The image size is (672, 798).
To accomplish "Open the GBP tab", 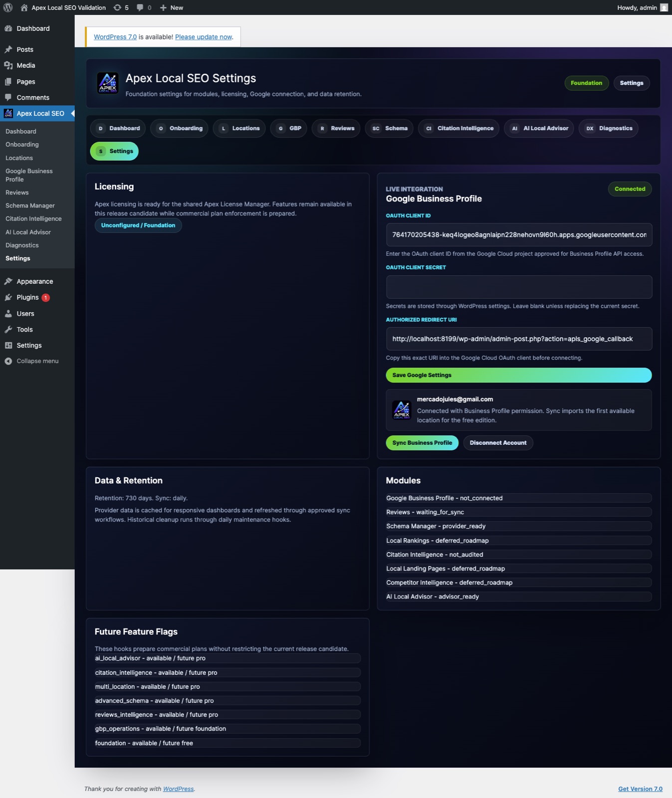I will 289,128.
